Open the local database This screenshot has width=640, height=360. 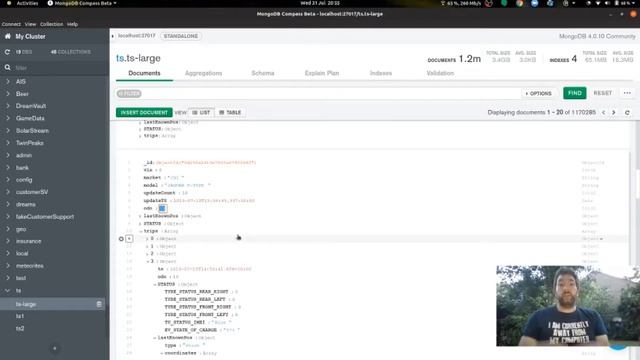point(22,253)
